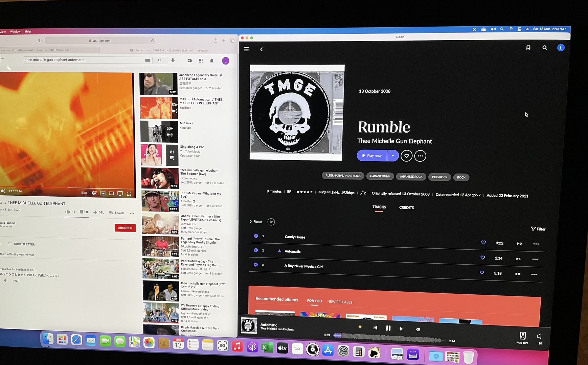Image resolution: width=588 pixels, height=365 pixels.
Task: Favorite A Boy Never Meets a Girl
Action: 482,272
